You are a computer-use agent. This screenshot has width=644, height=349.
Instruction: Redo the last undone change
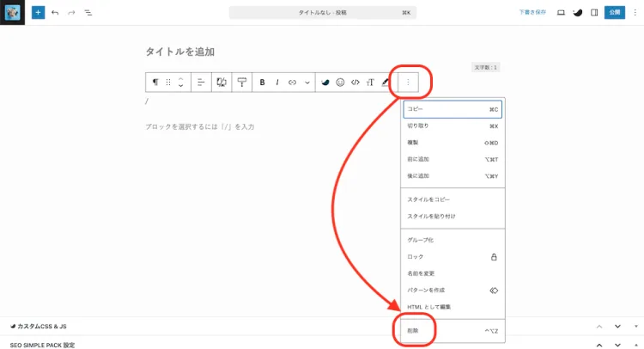click(71, 13)
